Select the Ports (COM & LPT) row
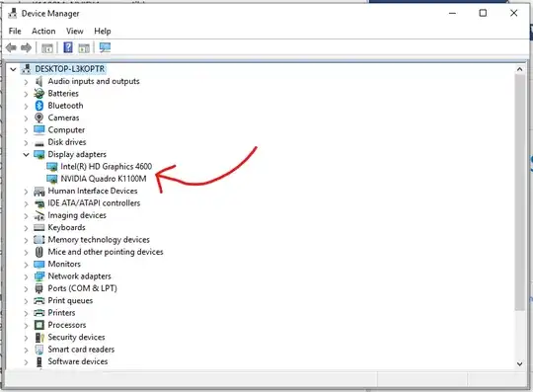 click(x=82, y=288)
